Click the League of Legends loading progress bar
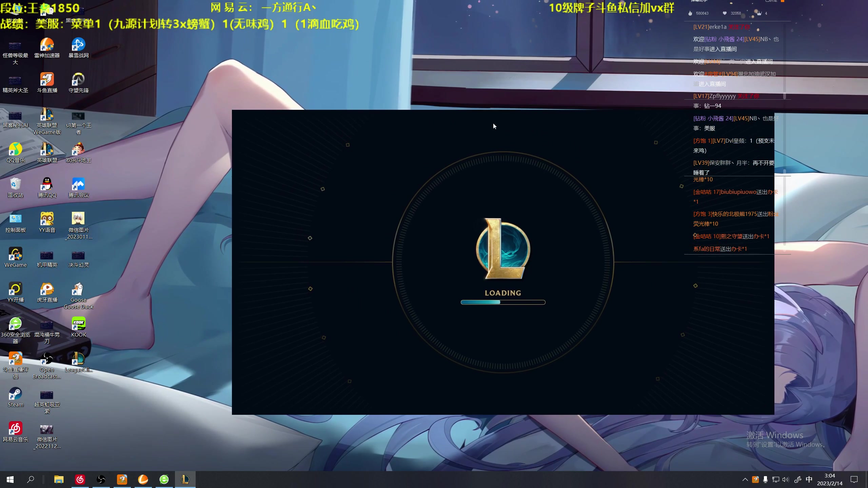Viewport: 868px width, 488px height. pyautogui.click(x=503, y=302)
